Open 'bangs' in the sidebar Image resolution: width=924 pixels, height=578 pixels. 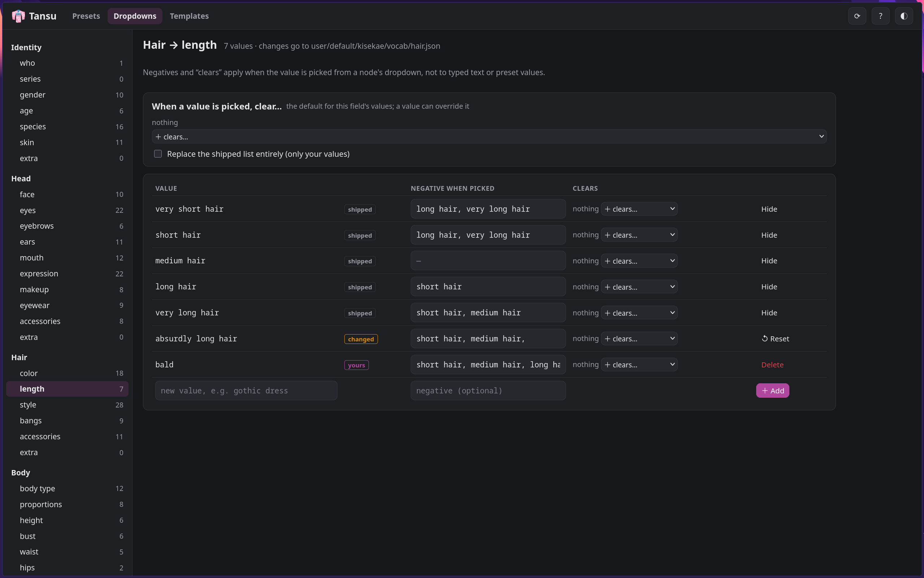[x=67, y=420]
